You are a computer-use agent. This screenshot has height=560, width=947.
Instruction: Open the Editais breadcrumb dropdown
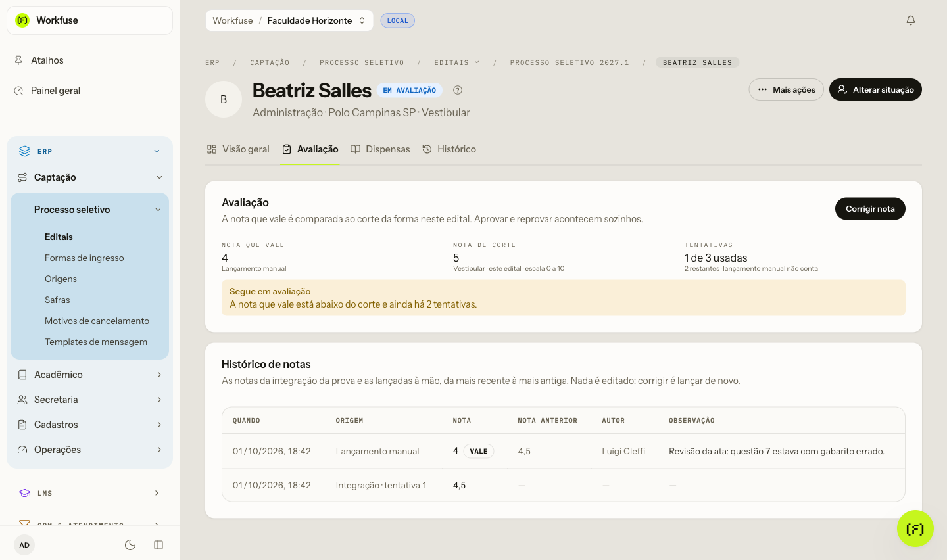(x=457, y=62)
